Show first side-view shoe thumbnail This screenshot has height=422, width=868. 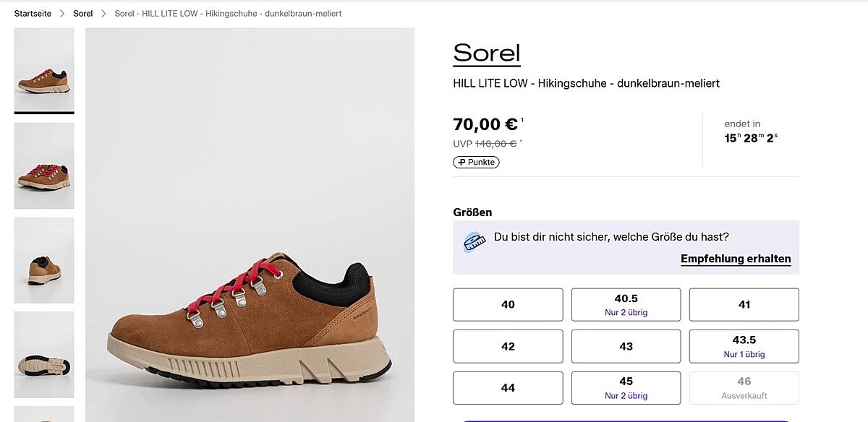44,70
